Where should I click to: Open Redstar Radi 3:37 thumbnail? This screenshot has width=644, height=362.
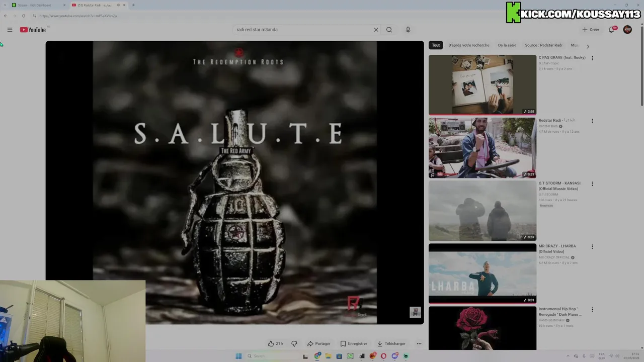pos(482,148)
